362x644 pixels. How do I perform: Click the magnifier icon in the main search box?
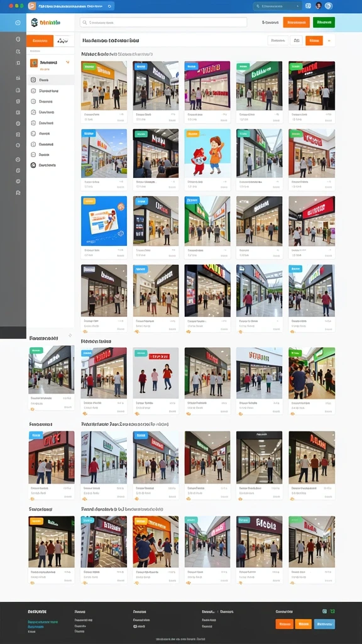[85, 23]
